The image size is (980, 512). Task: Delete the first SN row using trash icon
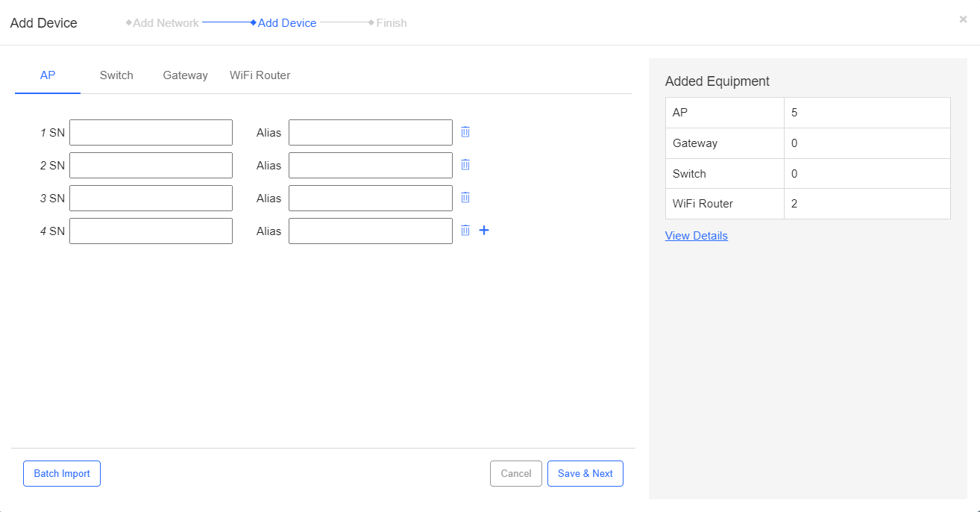point(465,132)
